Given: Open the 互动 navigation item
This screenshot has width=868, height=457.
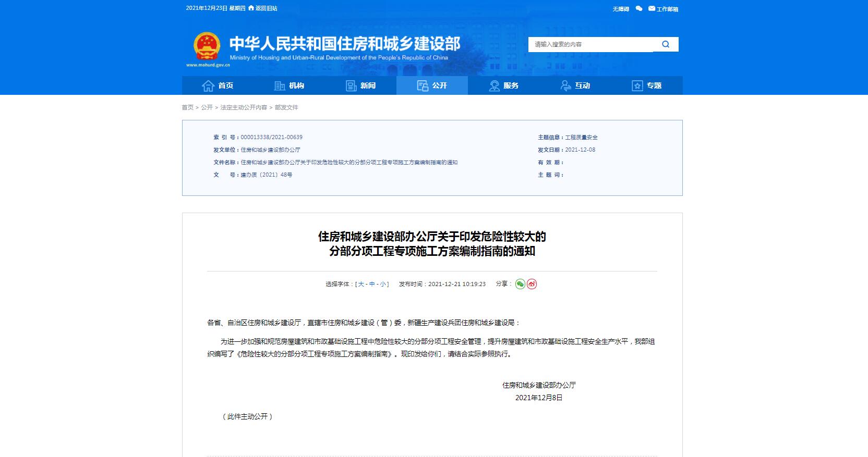Looking at the screenshot, I should [x=575, y=85].
